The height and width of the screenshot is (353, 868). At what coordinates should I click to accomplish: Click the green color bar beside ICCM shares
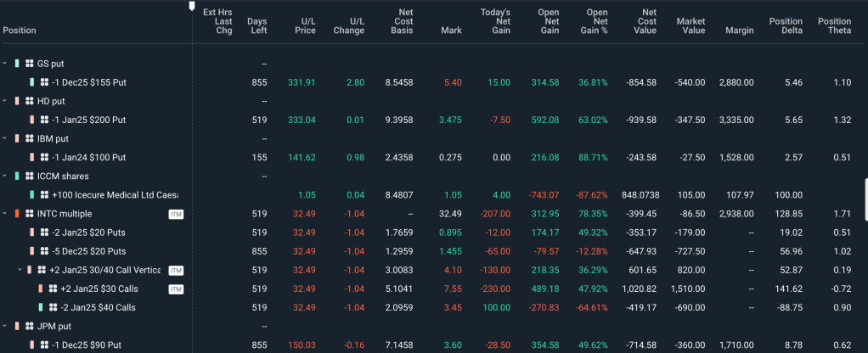pos(16,176)
